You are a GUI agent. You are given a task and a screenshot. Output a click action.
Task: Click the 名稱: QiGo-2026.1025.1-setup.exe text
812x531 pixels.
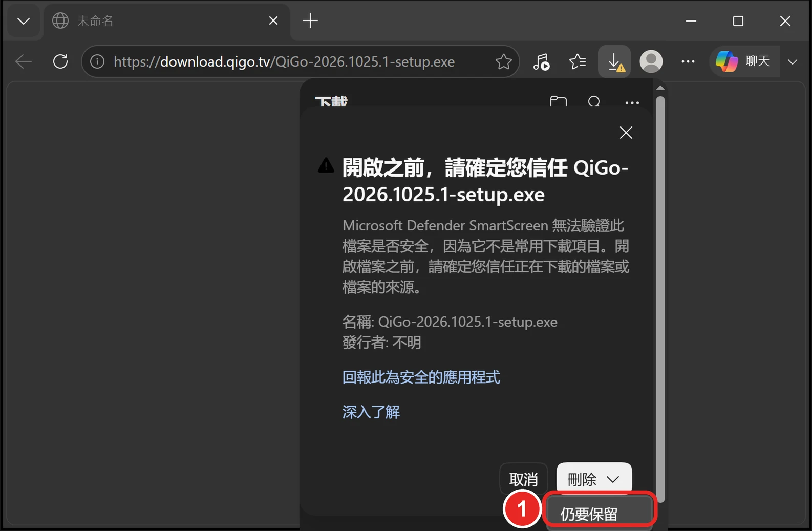click(x=450, y=322)
